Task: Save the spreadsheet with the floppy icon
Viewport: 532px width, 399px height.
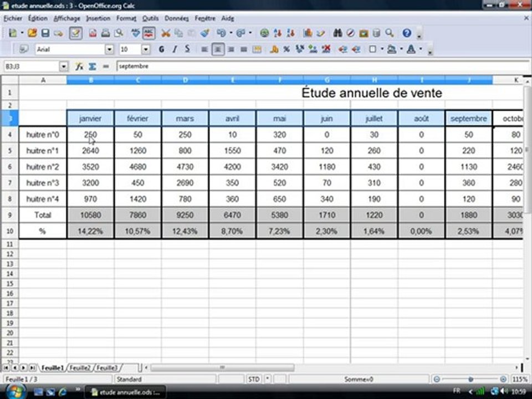Action: coord(45,33)
